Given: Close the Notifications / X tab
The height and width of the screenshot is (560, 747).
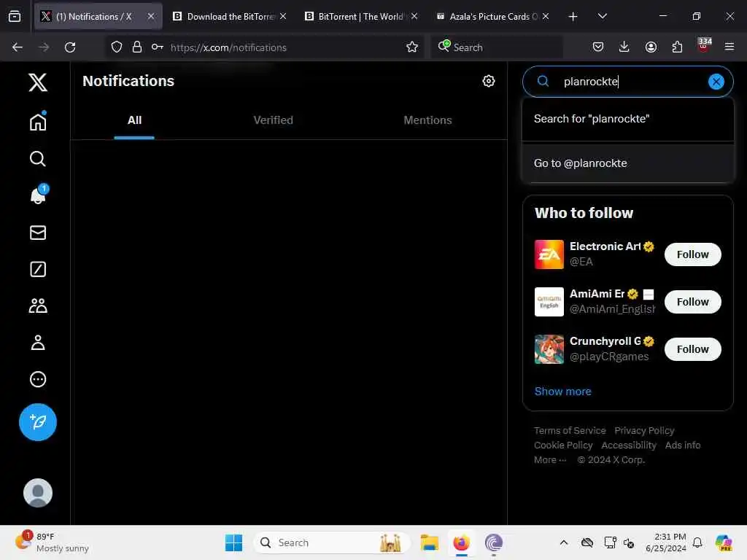Looking at the screenshot, I should point(151,16).
